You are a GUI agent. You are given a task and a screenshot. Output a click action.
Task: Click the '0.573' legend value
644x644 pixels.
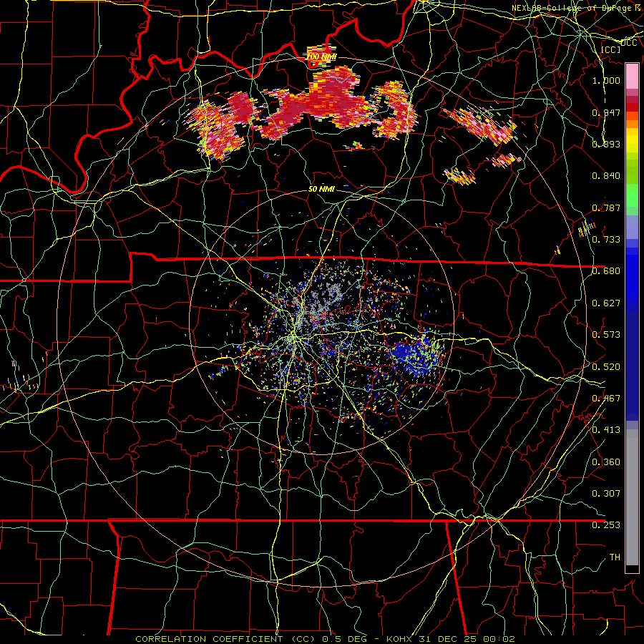[x=606, y=335]
